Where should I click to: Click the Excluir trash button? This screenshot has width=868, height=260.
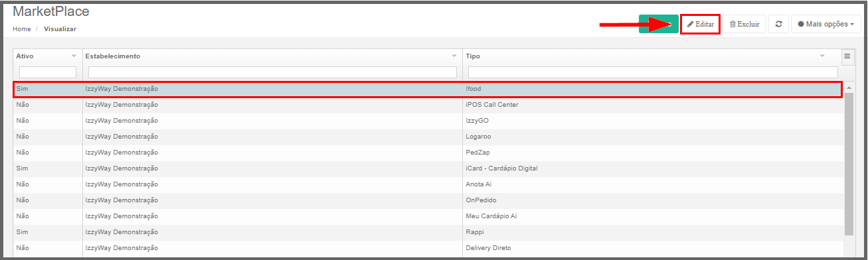click(x=744, y=24)
